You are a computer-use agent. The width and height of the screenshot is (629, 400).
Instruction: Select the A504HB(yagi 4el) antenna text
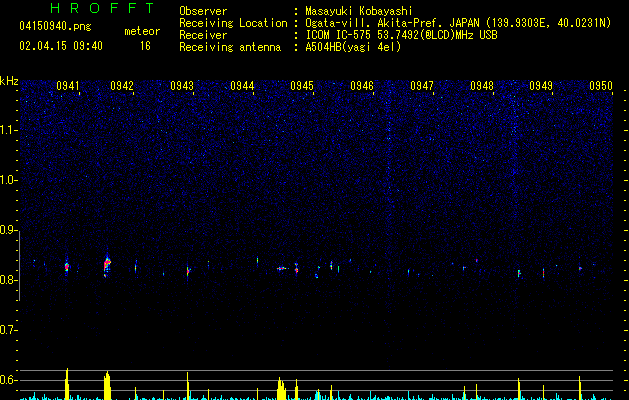tap(353, 47)
